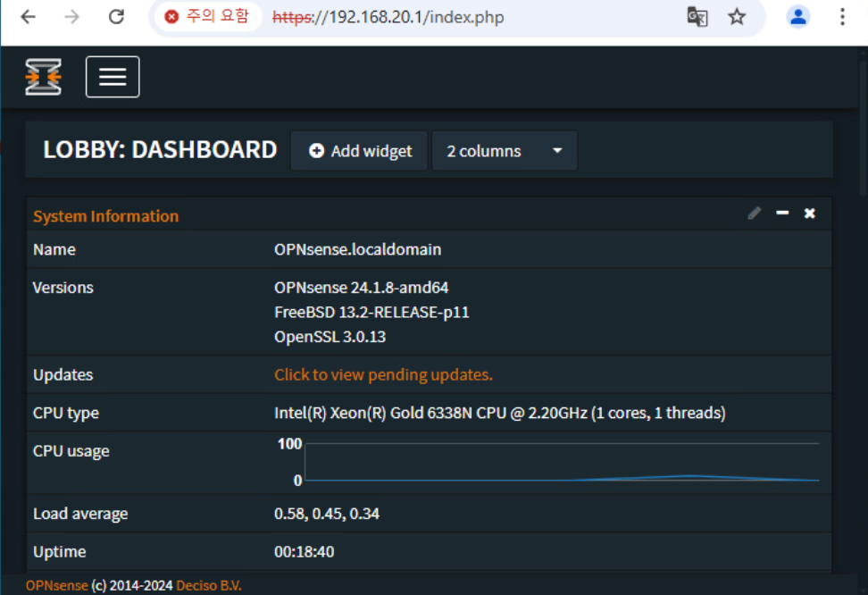Remove the System Information widget
Viewport: 868px width, 595px height.
[809, 214]
